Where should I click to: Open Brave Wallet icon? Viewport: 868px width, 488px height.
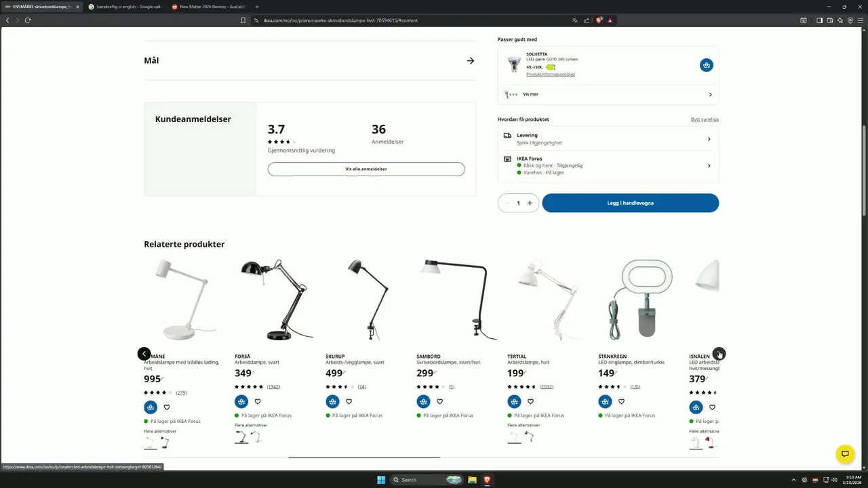click(x=829, y=20)
